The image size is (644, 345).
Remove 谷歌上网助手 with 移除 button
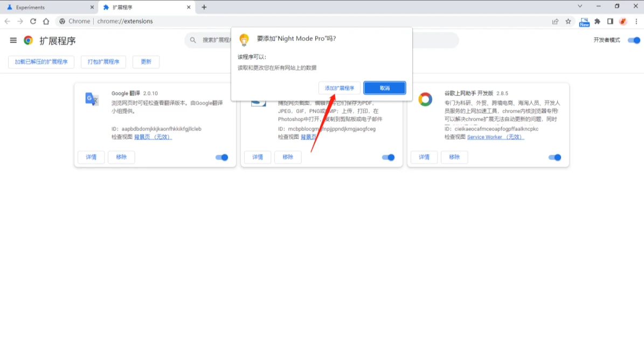click(x=454, y=157)
